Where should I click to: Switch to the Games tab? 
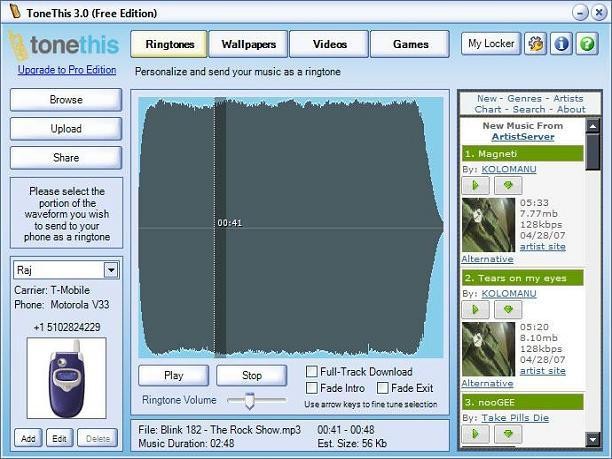(410, 44)
